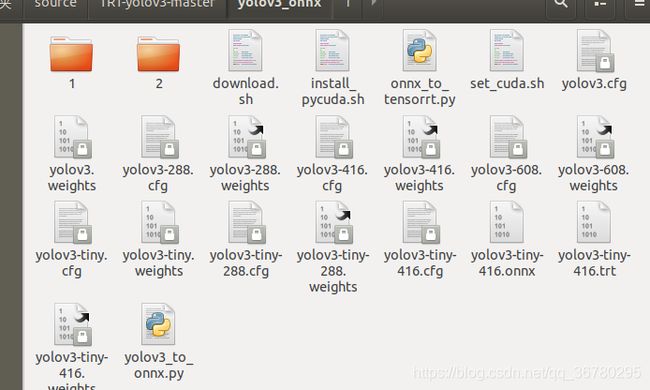The image size is (650, 390).
Task: Click the yolov3-tiny.weights file name label
Action: (158, 263)
